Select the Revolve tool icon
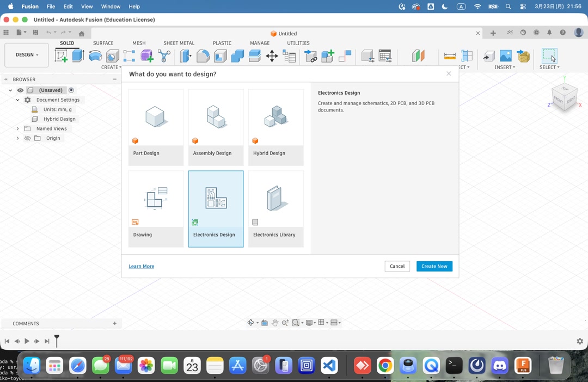The width and height of the screenshot is (588, 382). click(95, 56)
